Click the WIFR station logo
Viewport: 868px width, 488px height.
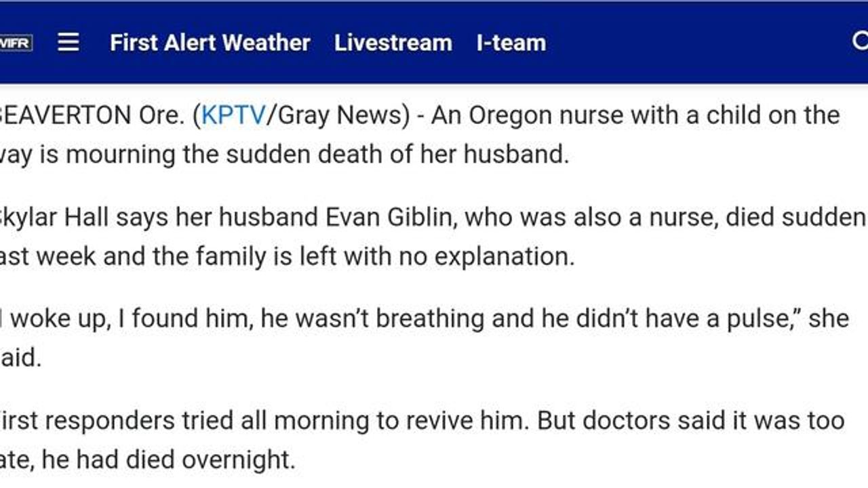click(x=15, y=43)
